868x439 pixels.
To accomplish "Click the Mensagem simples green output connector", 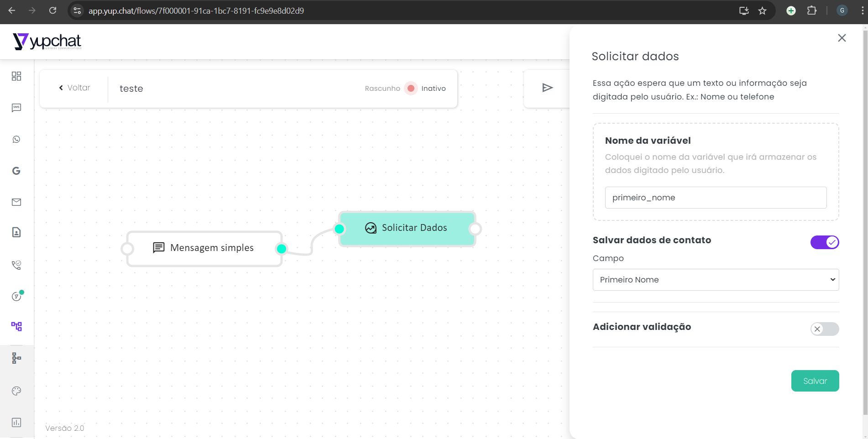I will pyautogui.click(x=282, y=249).
